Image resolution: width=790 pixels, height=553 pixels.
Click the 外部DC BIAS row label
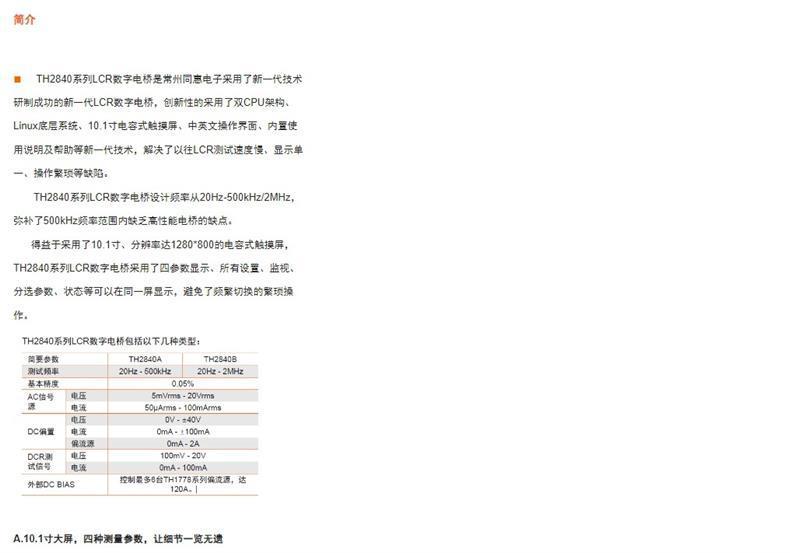tap(51, 485)
